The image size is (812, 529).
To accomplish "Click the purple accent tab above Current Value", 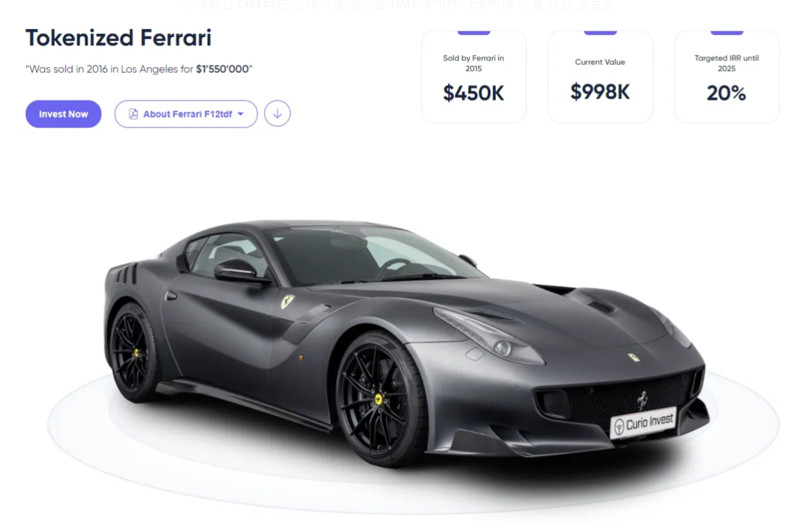I will click(600, 32).
